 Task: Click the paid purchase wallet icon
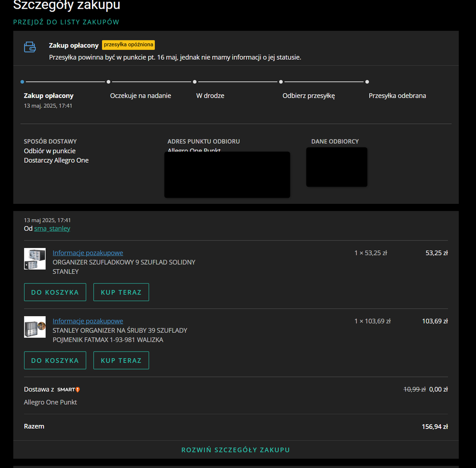coord(30,47)
